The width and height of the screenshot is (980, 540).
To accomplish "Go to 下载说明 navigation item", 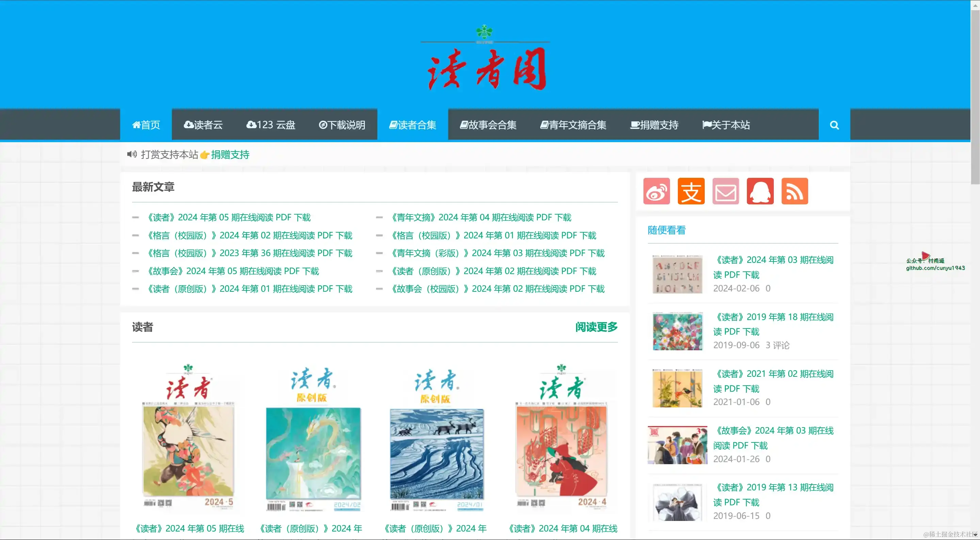I will point(342,125).
